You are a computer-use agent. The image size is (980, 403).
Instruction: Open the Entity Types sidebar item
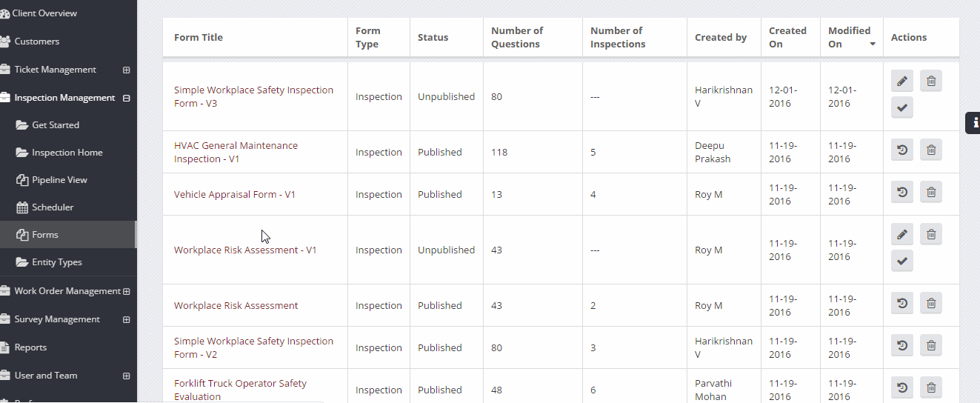tap(57, 262)
